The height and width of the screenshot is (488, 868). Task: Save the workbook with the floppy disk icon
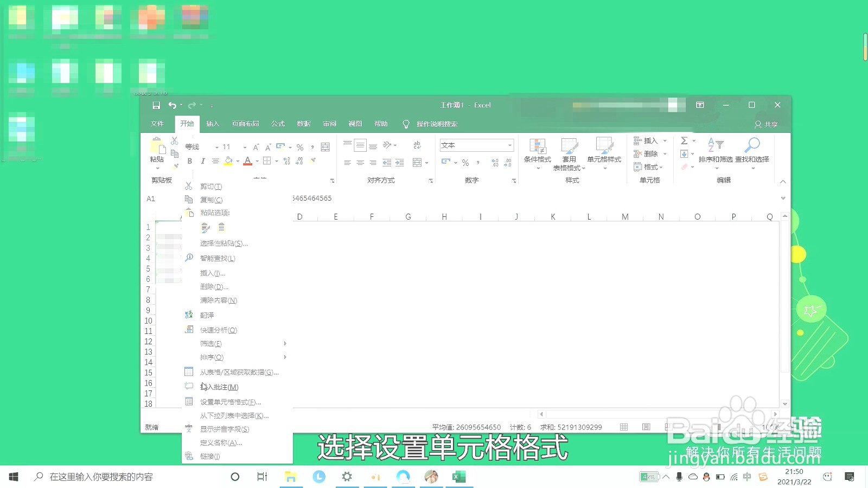coord(156,105)
